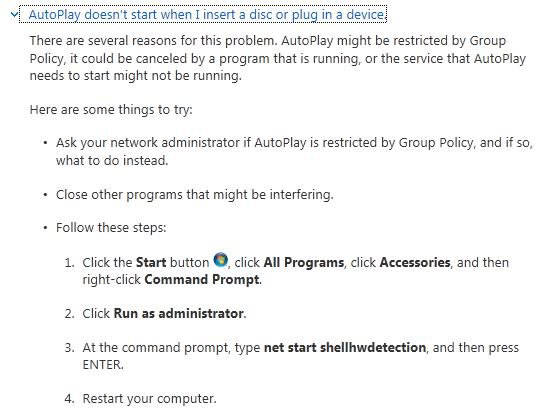Viewport: 559px width, 418px height.
Task: Click the bold "Command Prompt" text
Action: coord(202,279)
